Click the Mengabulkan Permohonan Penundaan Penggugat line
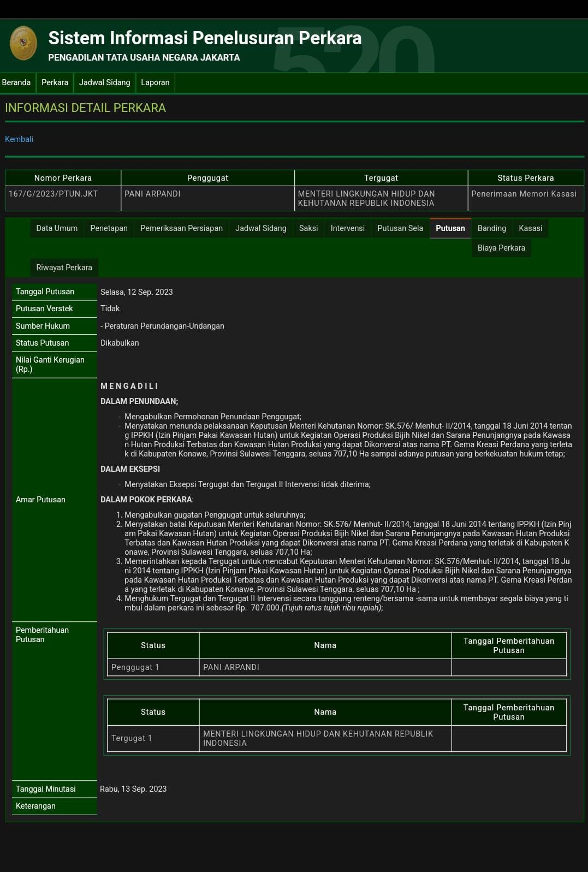This screenshot has width=588, height=872. pyautogui.click(x=213, y=417)
